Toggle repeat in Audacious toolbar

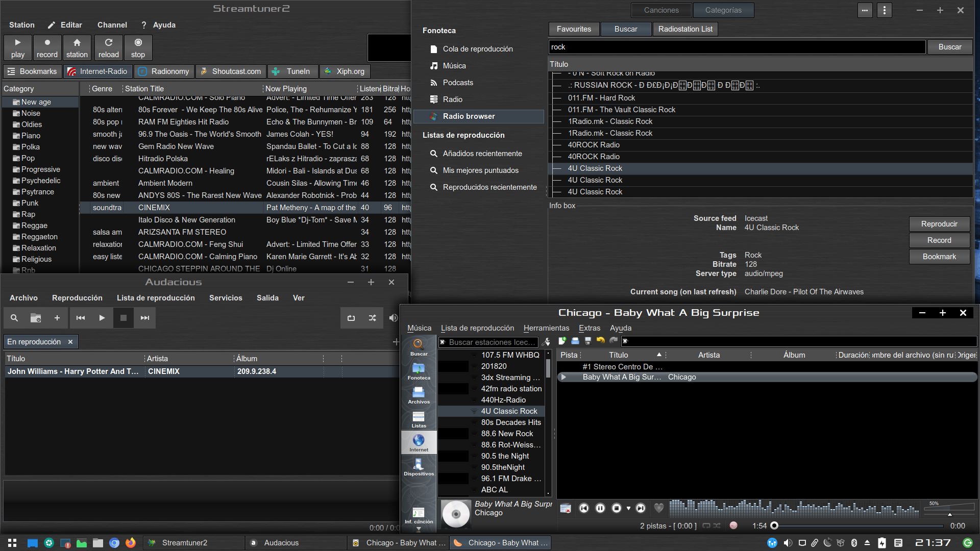351,318
